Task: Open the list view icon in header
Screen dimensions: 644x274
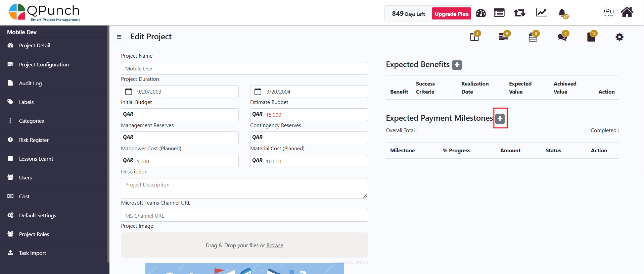Action: coord(499,13)
